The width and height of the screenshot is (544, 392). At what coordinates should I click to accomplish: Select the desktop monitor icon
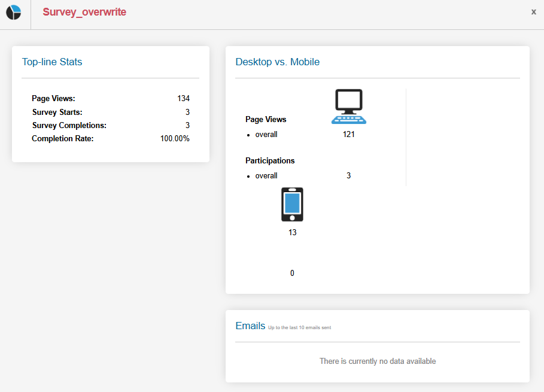click(348, 106)
